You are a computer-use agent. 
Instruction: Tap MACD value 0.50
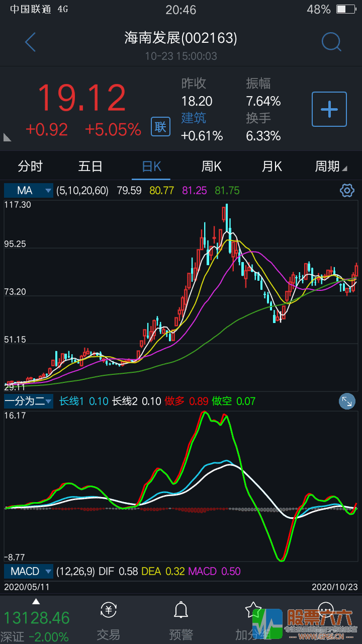tap(231, 572)
